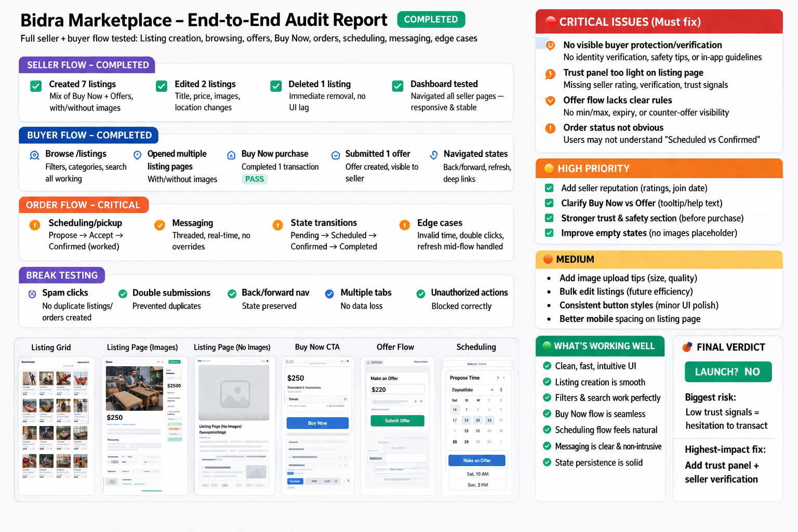Image resolution: width=798 pixels, height=532 pixels.
Task: Select the SELLER FLOW – COMPLETED tab
Action: [87, 65]
